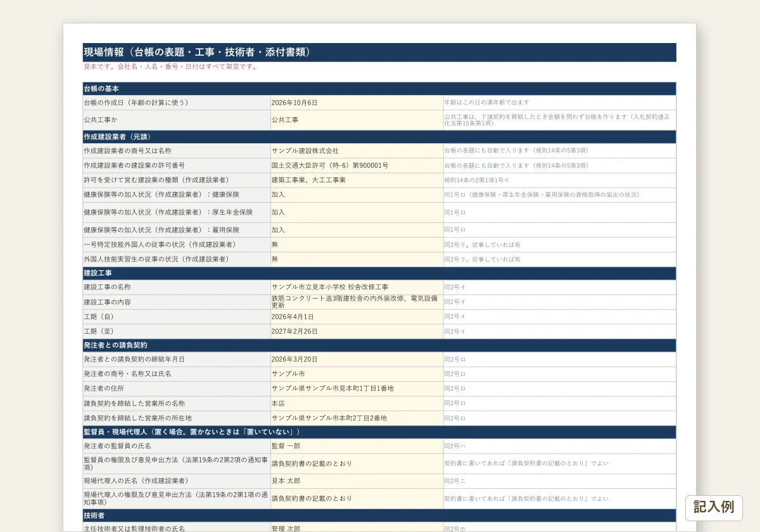Click the label 発注者の監督員の氏名
This screenshot has height=532, width=760.
pyautogui.click(x=117, y=446)
